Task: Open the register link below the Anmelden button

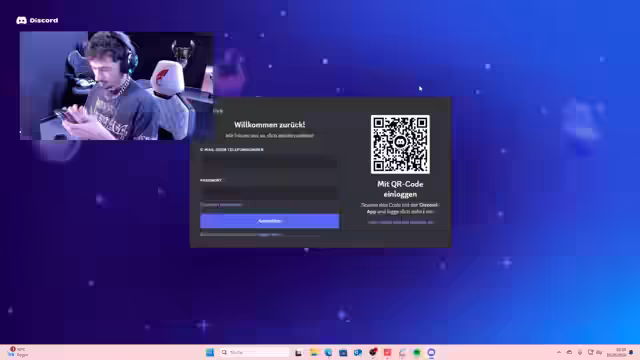Action: point(269,235)
